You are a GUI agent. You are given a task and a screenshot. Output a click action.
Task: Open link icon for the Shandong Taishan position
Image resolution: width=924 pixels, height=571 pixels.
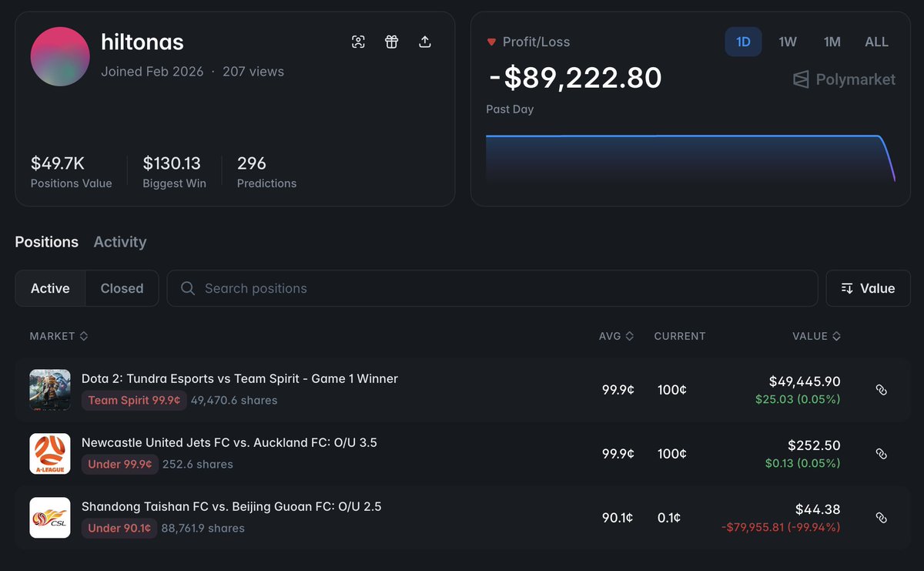tap(882, 518)
